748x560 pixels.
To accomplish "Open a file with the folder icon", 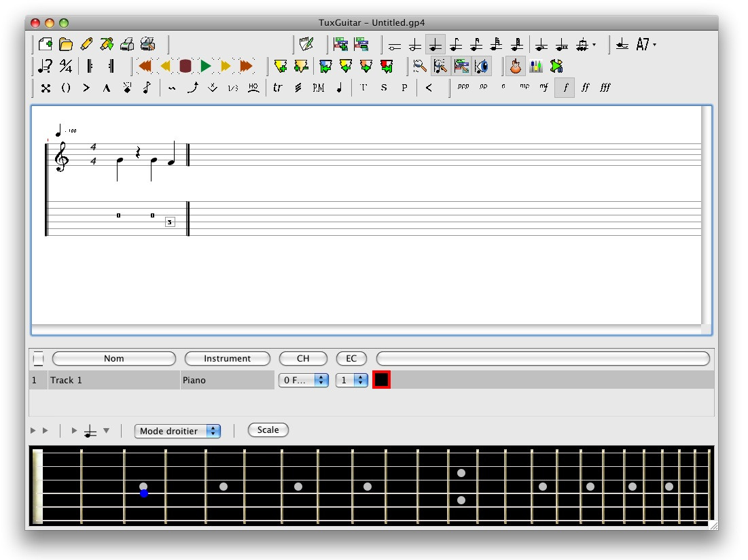I will click(x=65, y=43).
